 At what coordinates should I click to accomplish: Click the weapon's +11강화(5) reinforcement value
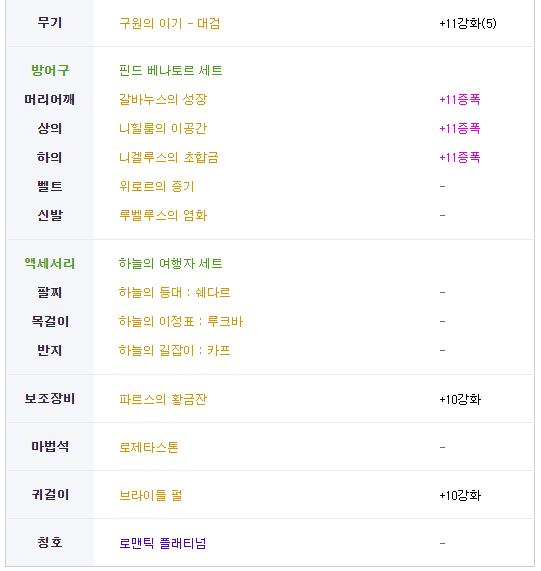click(x=468, y=24)
